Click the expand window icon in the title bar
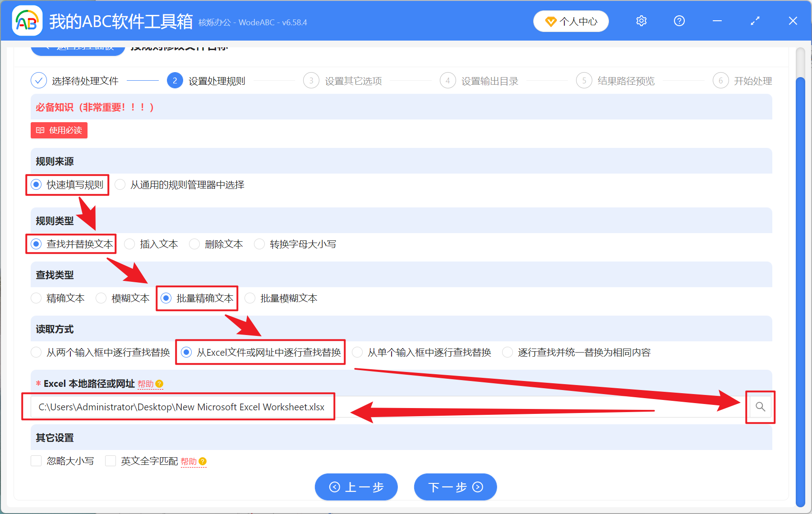The height and width of the screenshot is (514, 812). pyautogui.click(x=754, y=21)
